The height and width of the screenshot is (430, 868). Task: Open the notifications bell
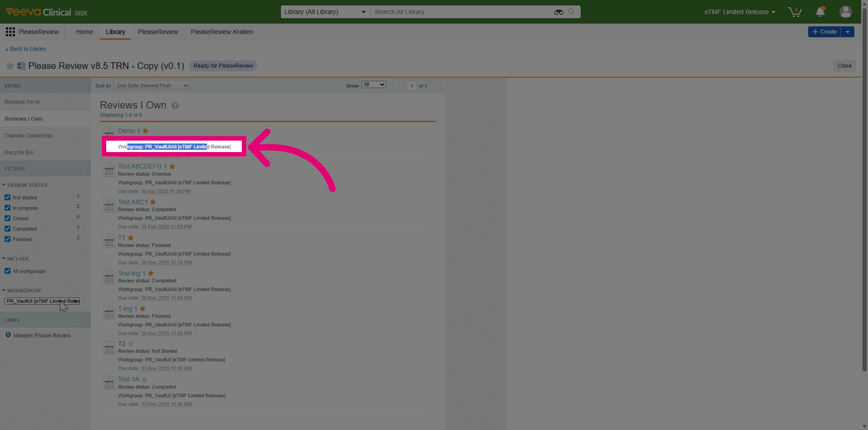coord(820,12)
